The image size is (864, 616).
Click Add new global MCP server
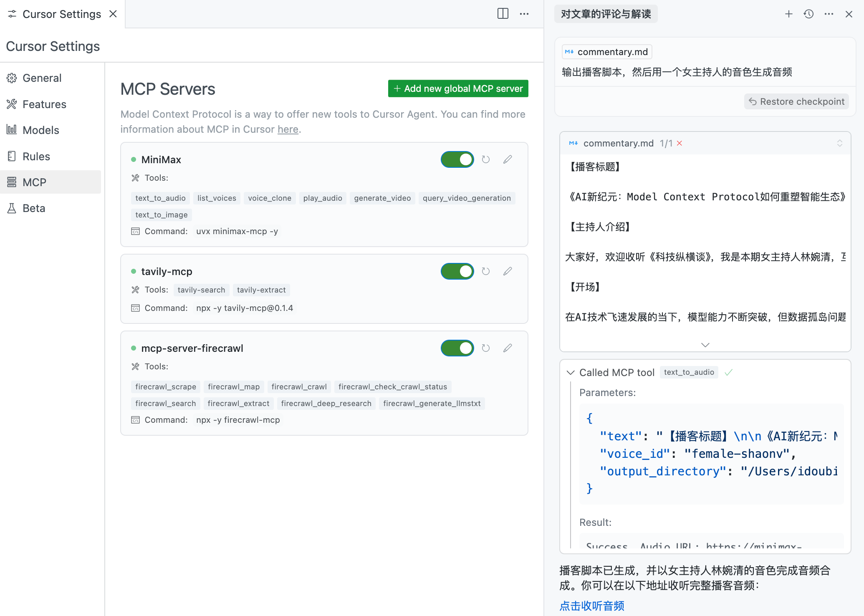point(458,88)
